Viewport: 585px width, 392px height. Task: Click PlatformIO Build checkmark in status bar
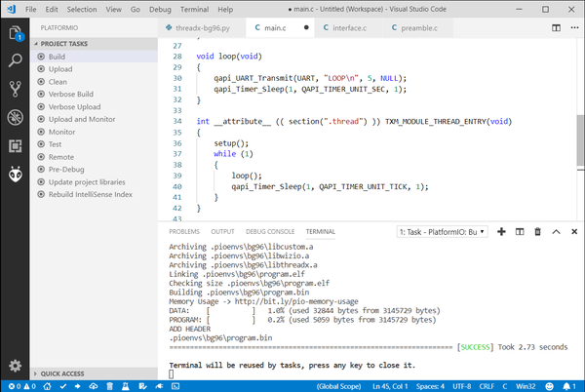pos(63,386)
